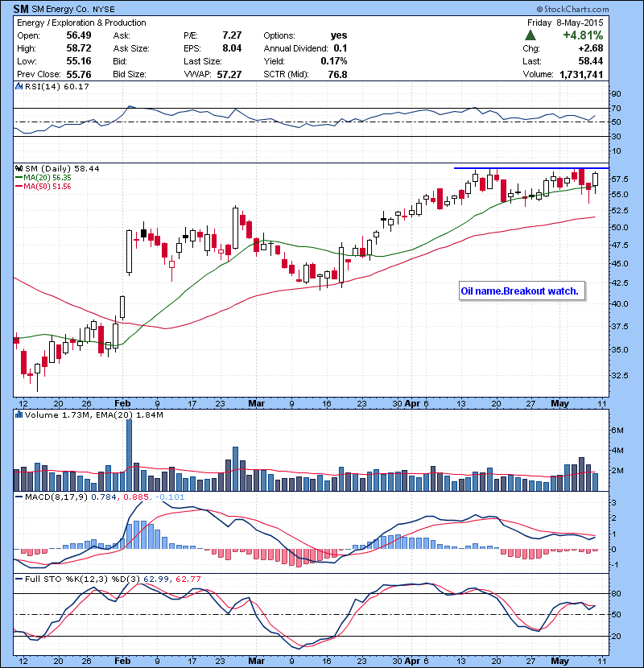
Task: Click the 'MA(20) 56.35' legend text
Action: 47,178
